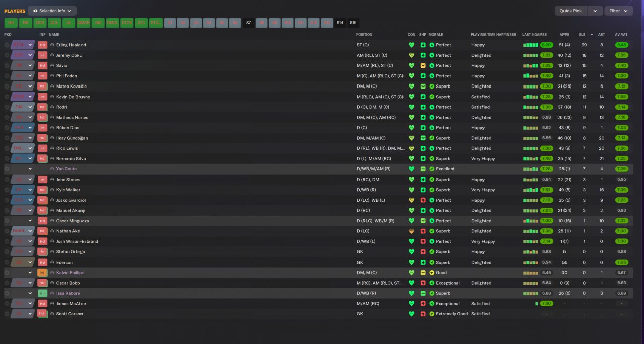This screenshot has height=344, width=644.
Task: Click Phil Foden's morale arrow icon
Action: click(x=432, y=76)
